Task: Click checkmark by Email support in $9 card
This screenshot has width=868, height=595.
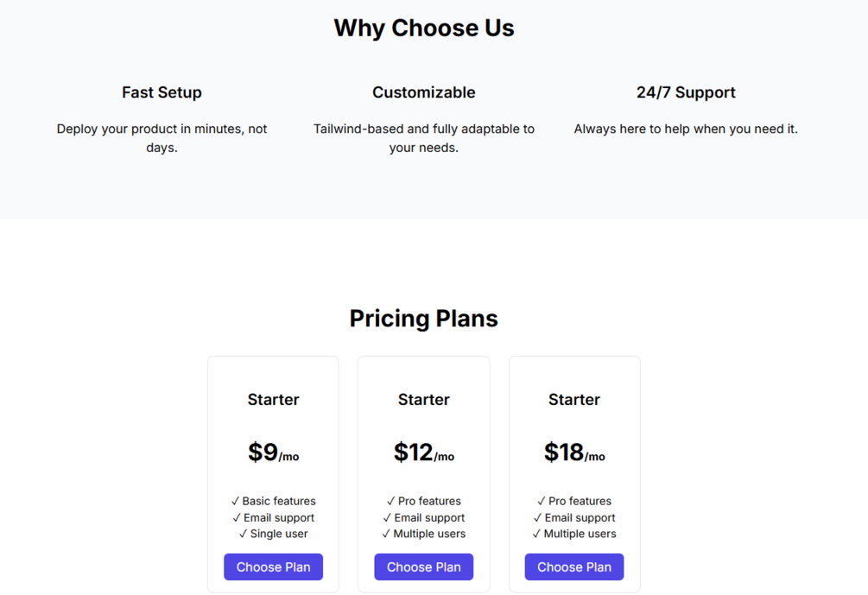Action: click(x=237, y=517)
